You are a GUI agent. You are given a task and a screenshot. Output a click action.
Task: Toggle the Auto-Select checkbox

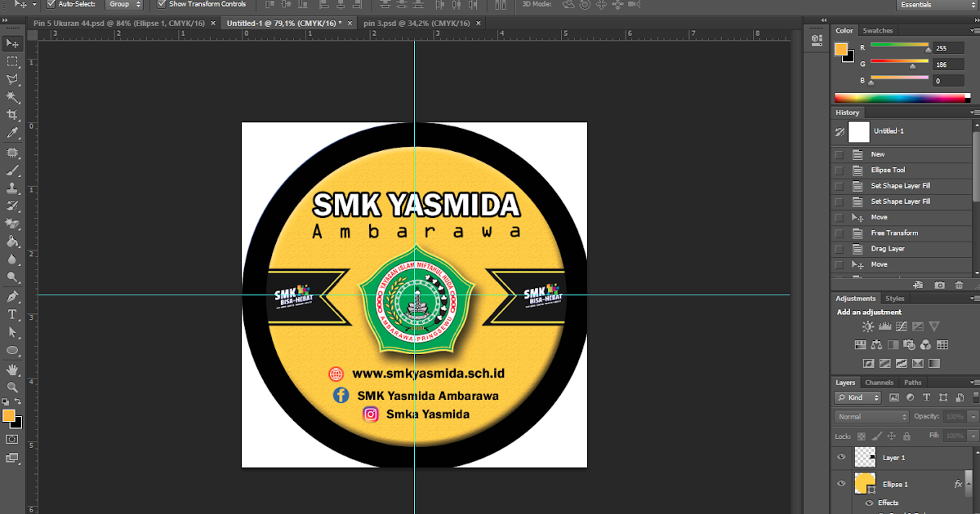tap(51, 4)
